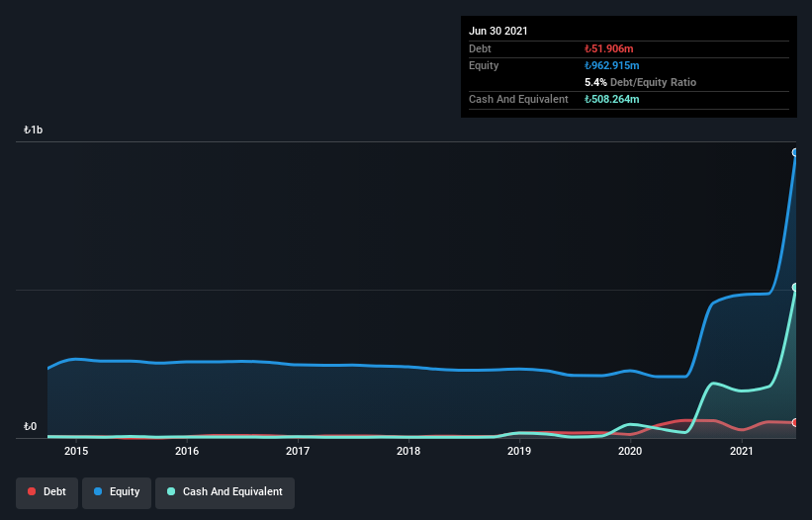Select the 2015 x-axis label
812x520 pixels.
76,451
